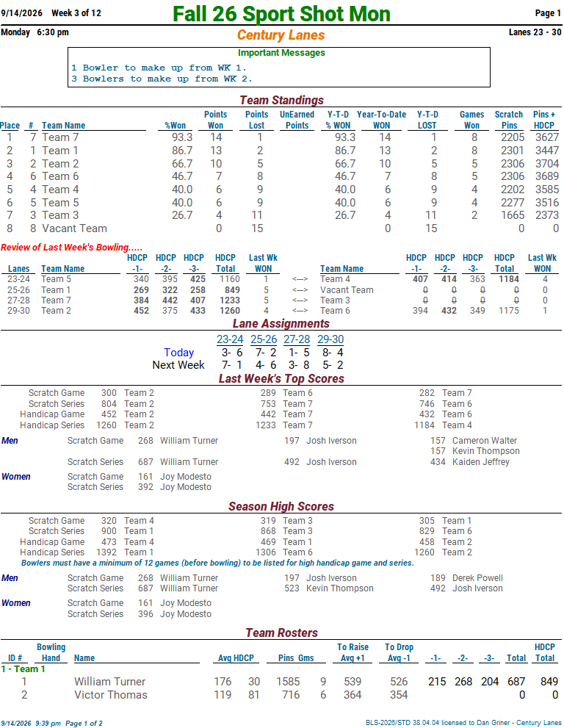Click Team 4's HDCP total 1184 in review
This screenshot has height=728, width=564.
509,279
